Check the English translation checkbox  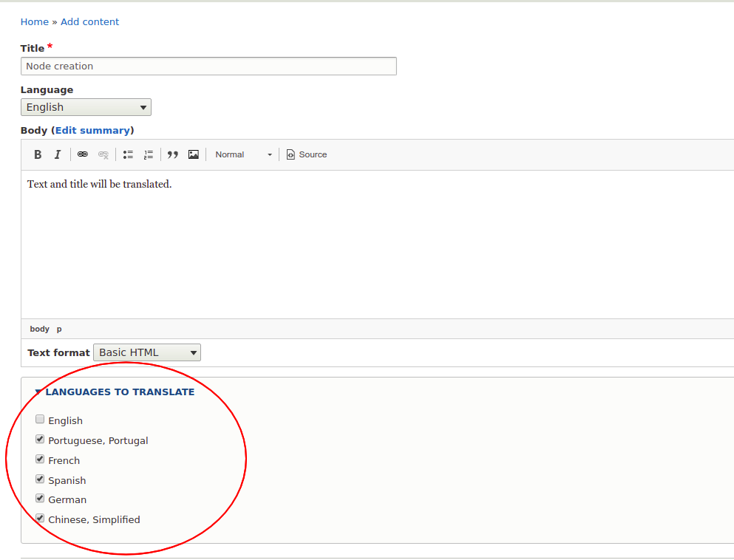coord(40,419)
